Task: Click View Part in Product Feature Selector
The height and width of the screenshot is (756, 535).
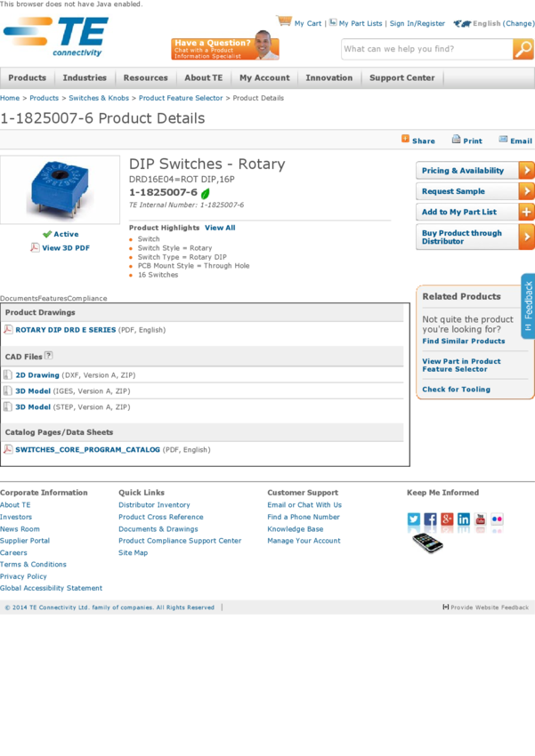Action: click(461, 365)
